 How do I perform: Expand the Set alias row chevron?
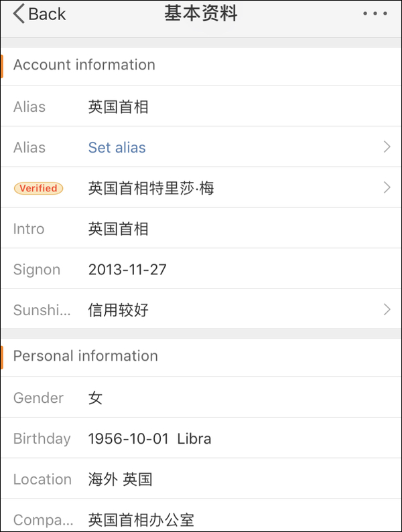(387, 147)
